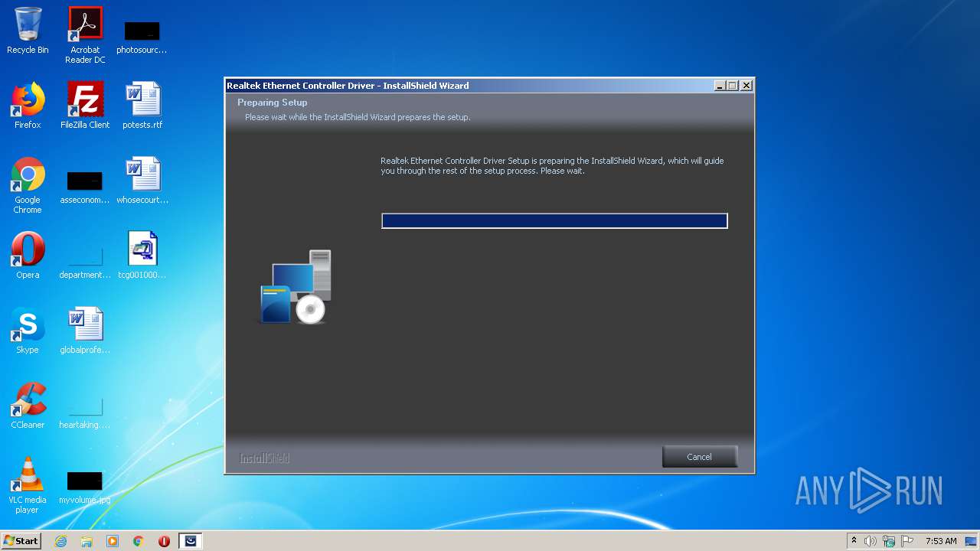Open heartaking... desktop file

pyautogui.click(x=85, y=413)
